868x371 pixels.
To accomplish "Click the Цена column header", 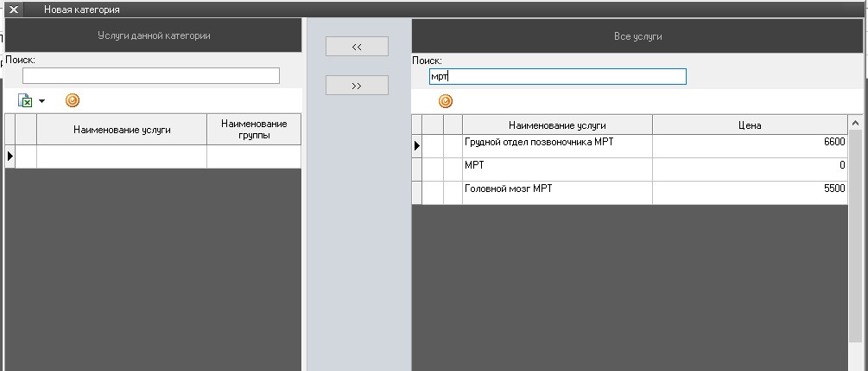I will tap(750, 125).
